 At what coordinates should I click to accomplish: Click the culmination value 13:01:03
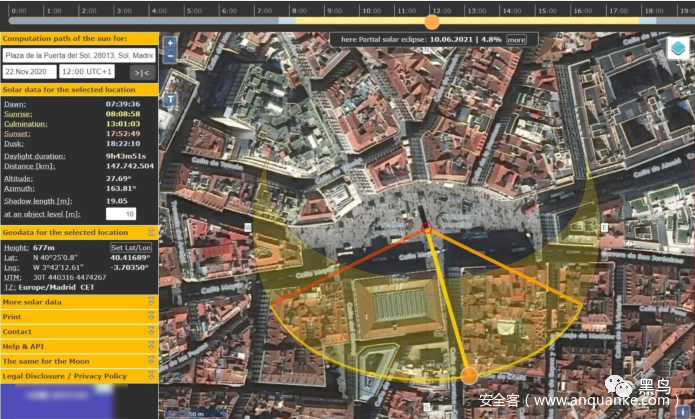pos(123,124)
